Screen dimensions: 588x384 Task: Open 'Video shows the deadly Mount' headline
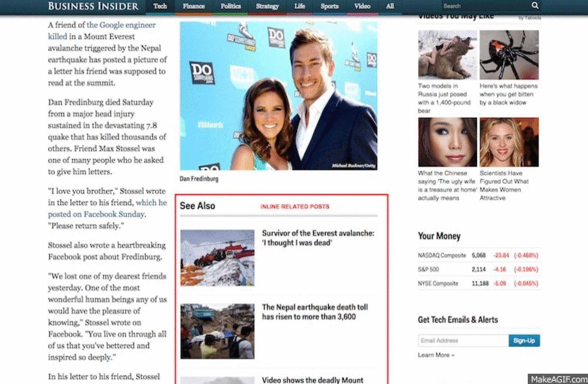click(313, 380)
